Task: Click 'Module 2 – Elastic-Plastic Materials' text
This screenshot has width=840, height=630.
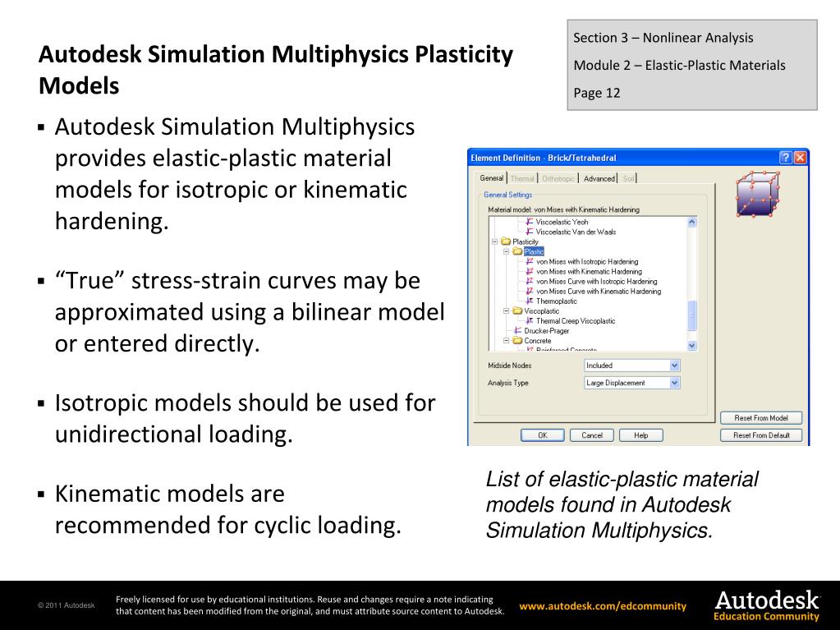Action: tap(679, 66)
